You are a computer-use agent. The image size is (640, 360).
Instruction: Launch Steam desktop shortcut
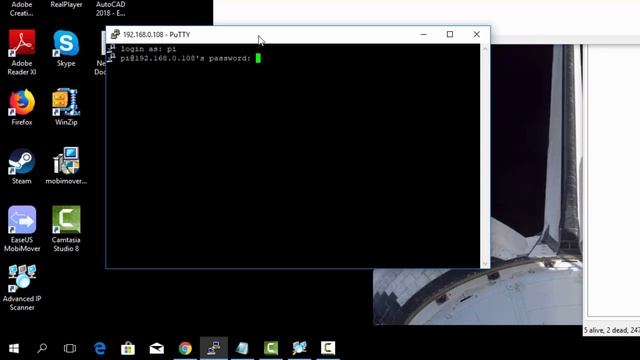pyautogui.click(x=22, y=166)
